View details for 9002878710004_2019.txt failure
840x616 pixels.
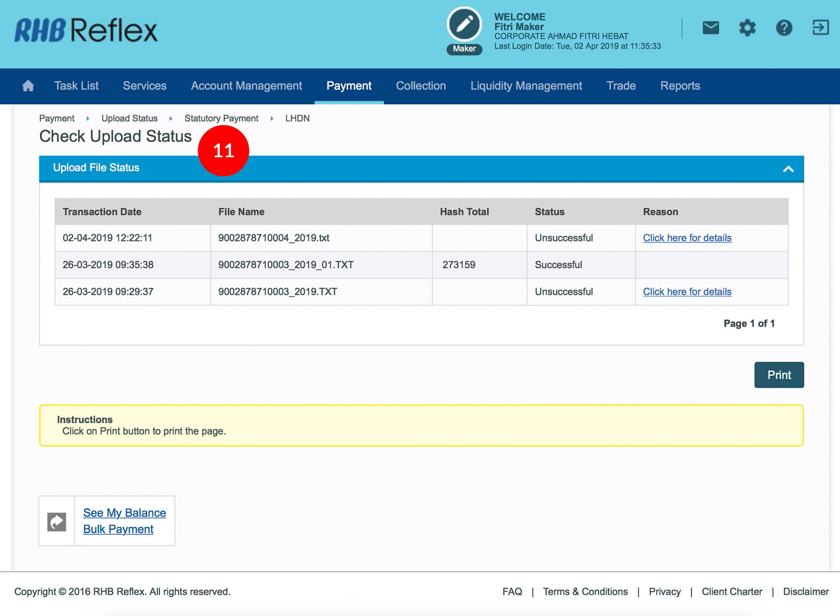[x=687, y=238]
